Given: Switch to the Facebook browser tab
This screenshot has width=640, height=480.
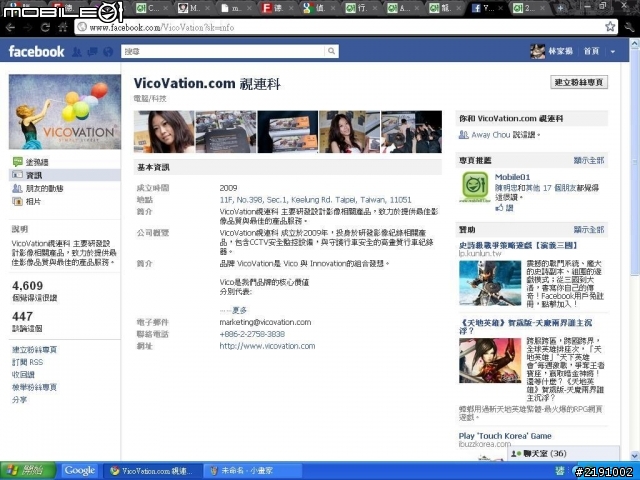Looking at the screenshot, I should (x=487, y=8).
